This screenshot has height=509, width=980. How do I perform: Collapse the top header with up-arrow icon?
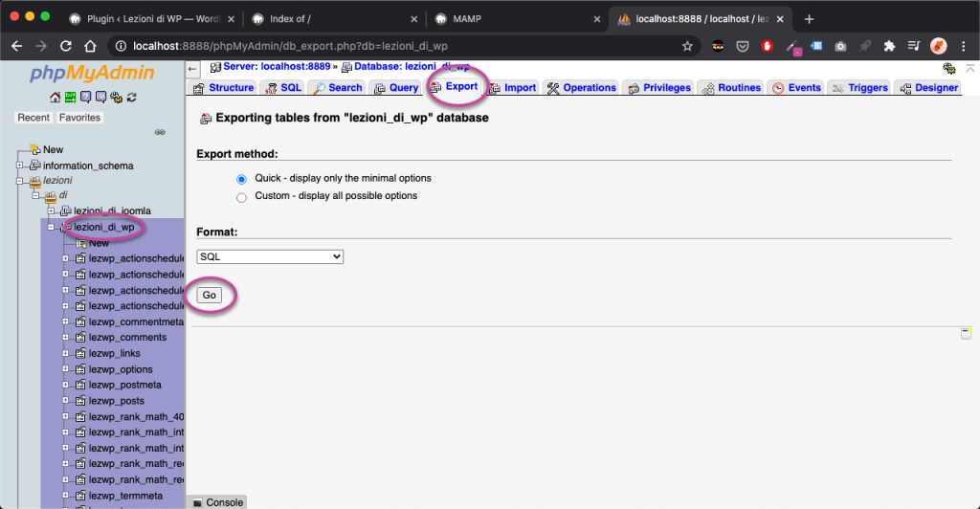point(970,67)
